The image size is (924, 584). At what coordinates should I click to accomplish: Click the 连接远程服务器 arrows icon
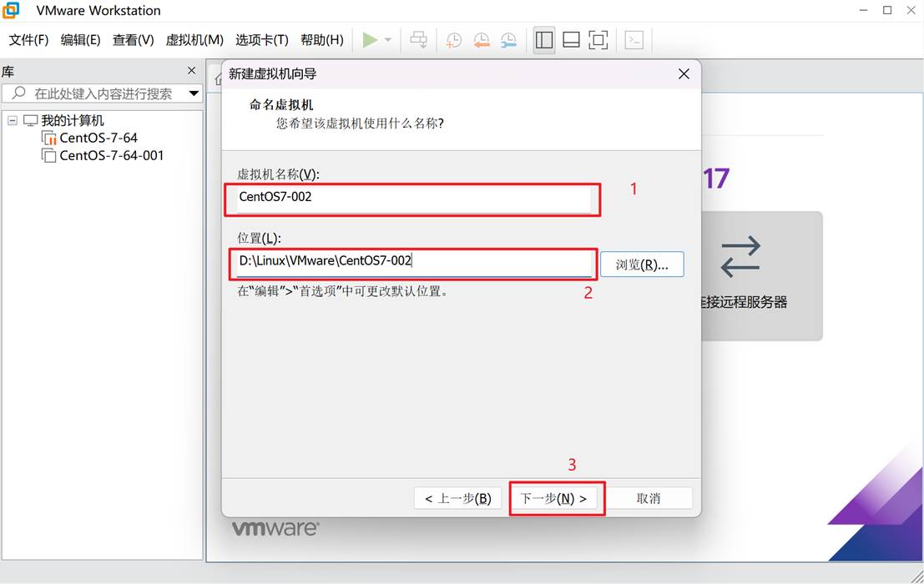pyautogui.click(x=740, y=257)
